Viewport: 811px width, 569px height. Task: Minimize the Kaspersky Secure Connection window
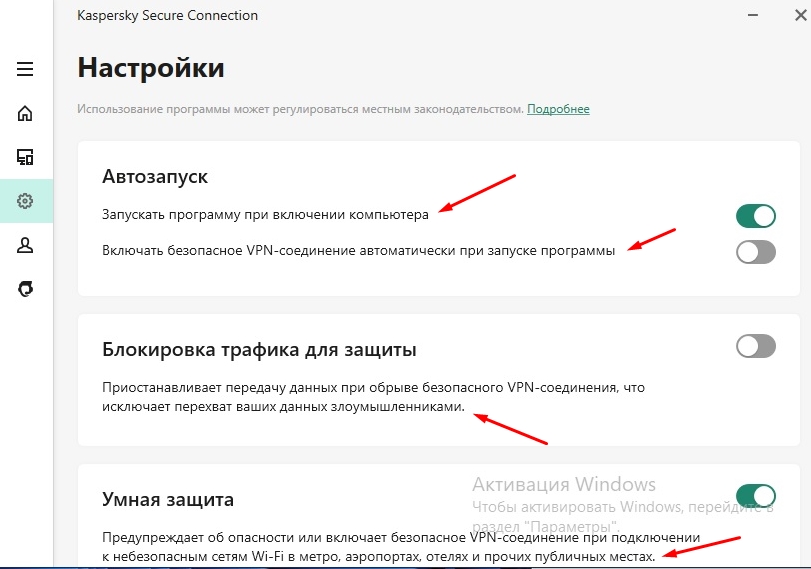[x=753, y=15]
